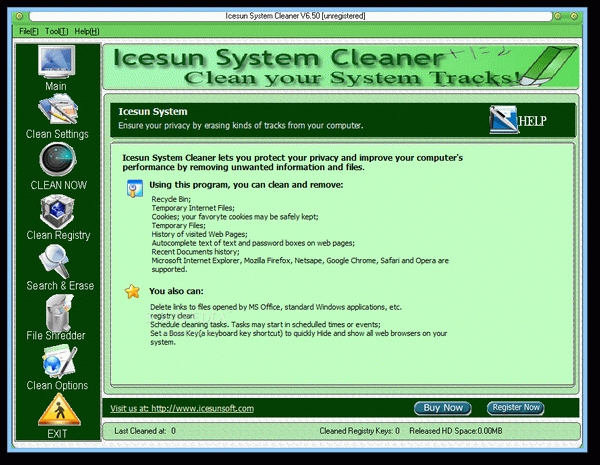
Task: Open the Clean Registry cube icon
Action: pyautogui.click(x=57, y=212)
